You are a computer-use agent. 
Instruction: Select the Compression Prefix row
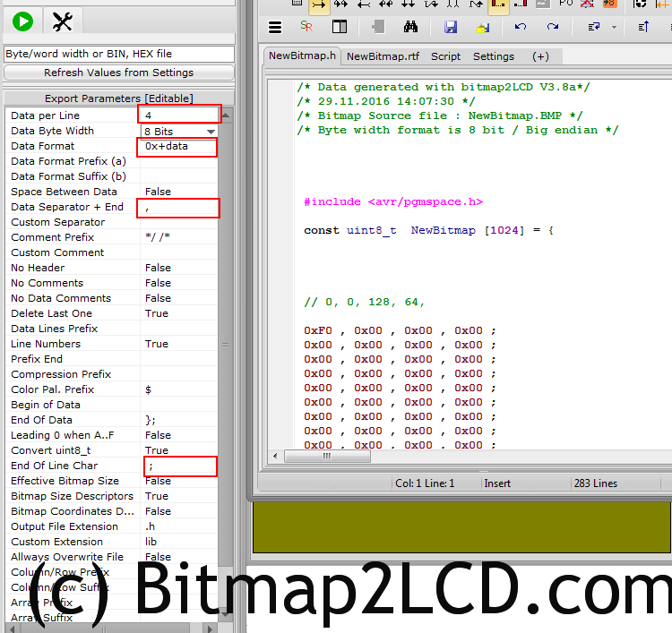[111, 374]
